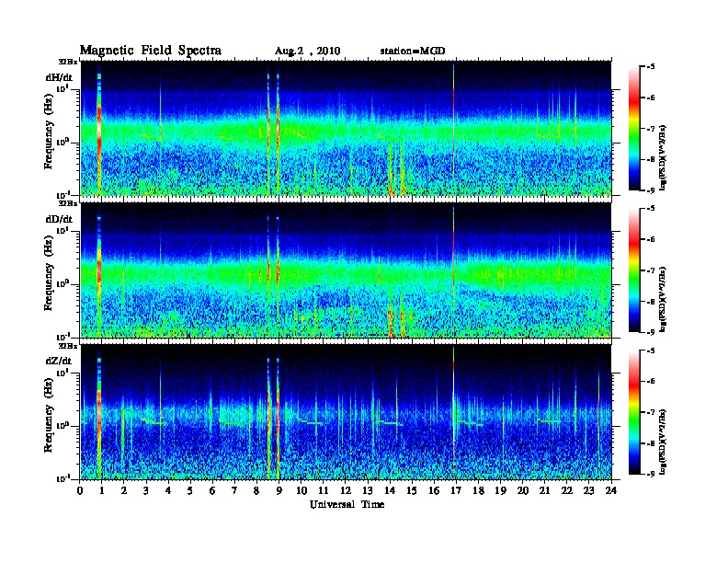Click the 10^-1 frequency tick of dZ/dt panel
The width and height of the screenshot is (728, 563).
pos(63,478)
